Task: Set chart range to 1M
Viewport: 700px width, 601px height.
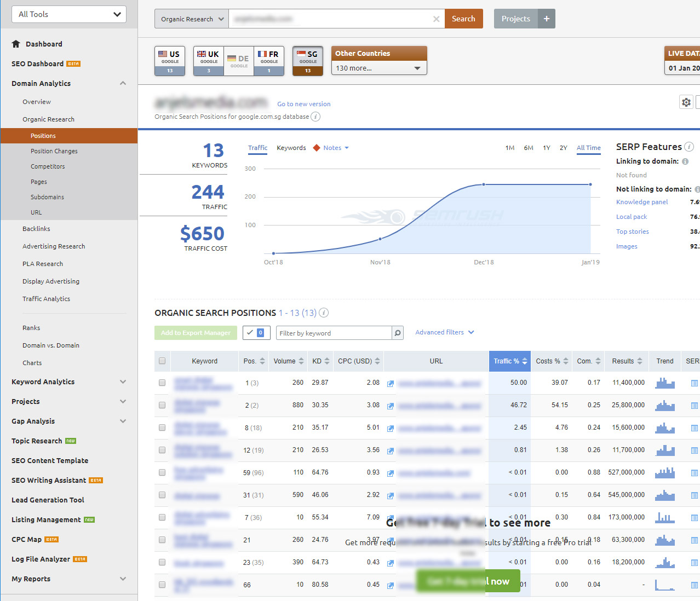Action: coord(510,148)
